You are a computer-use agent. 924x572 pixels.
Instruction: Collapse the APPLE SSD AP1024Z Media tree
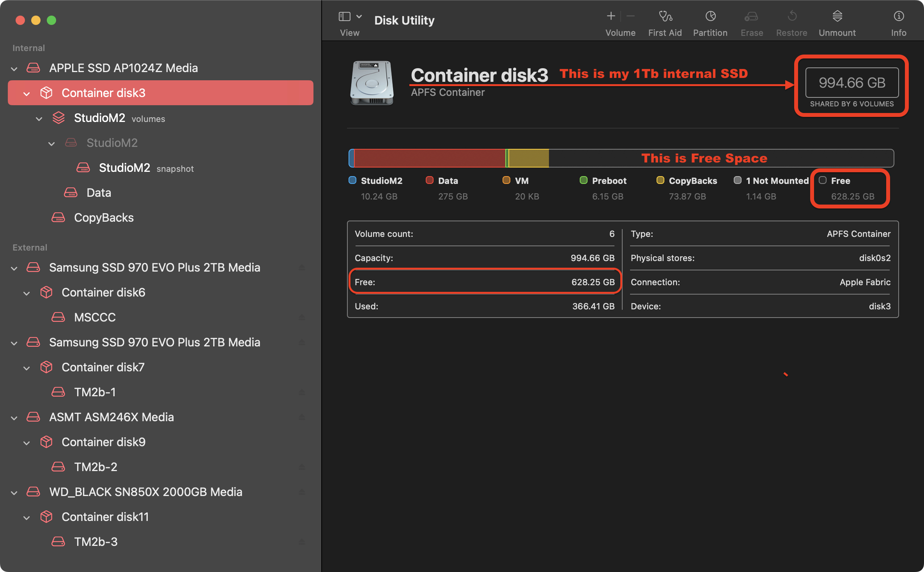pos(14,69)
